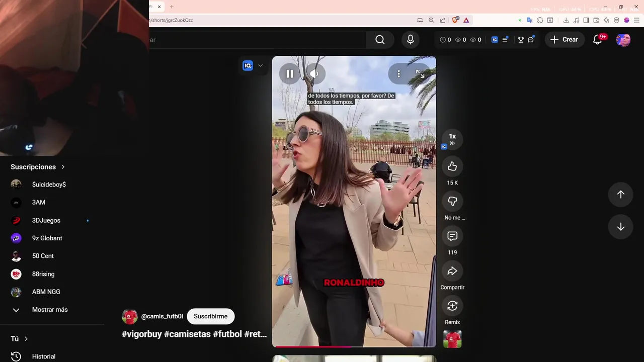This screenshot has height=362, width=644.
Task: Share the Short via Compartir icon
Action: pyautogui.click(x=452, y=271)
